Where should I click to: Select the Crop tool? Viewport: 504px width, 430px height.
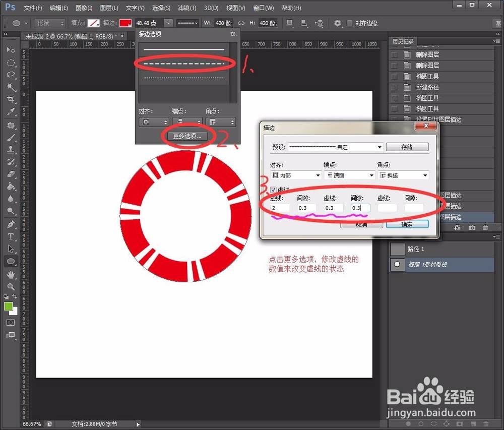(x=11, y=99)
